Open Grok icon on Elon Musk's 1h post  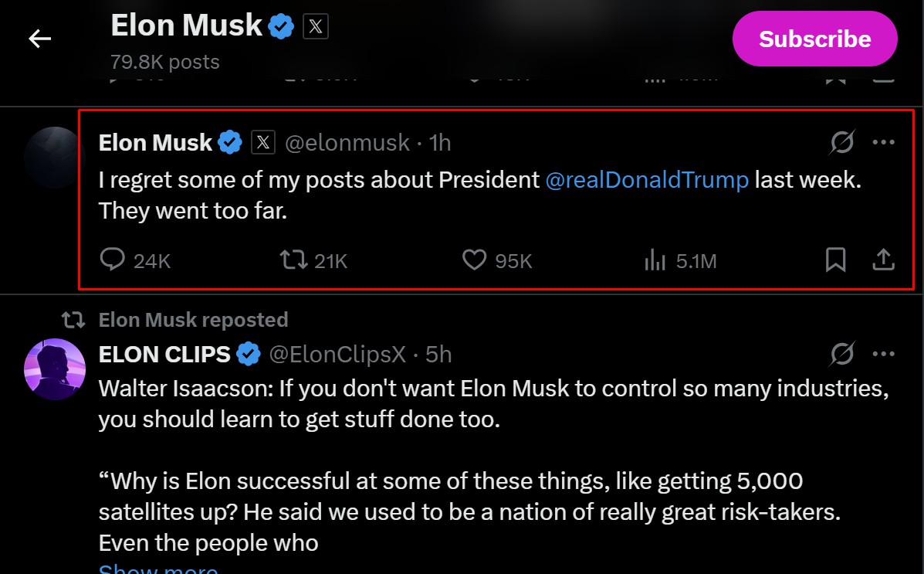click(x=842, y=142)
